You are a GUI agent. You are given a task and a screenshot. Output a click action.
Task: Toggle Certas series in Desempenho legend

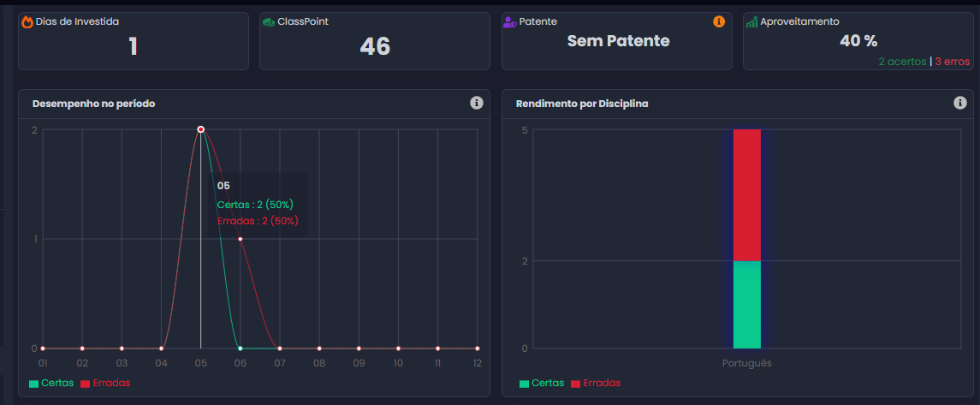tap(51, 383)
